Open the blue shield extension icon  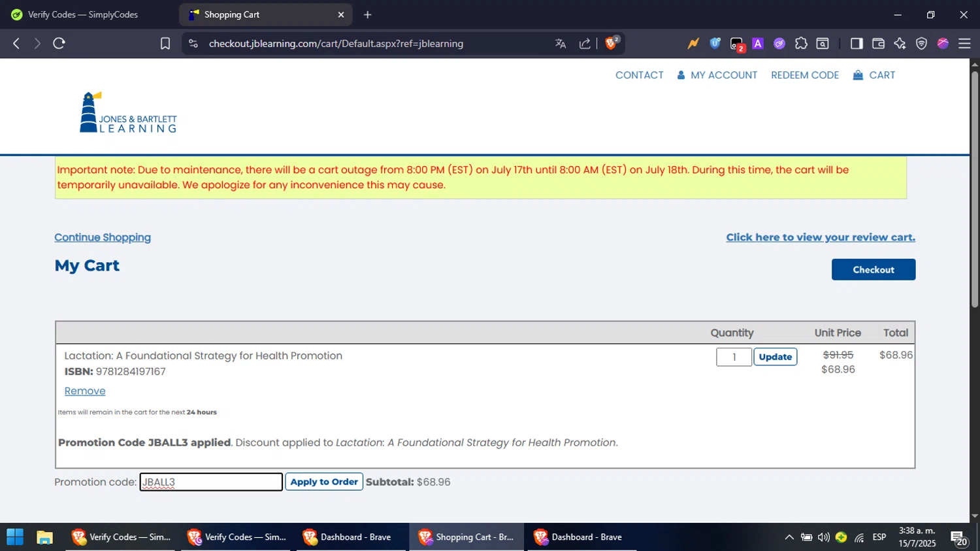click(x=715, y=44)
